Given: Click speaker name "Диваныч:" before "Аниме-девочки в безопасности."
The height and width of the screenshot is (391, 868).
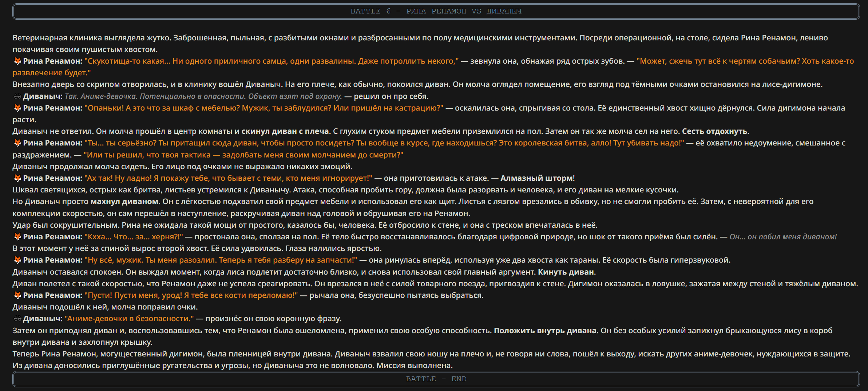Looking at the screenshot, I should (43, 319).
